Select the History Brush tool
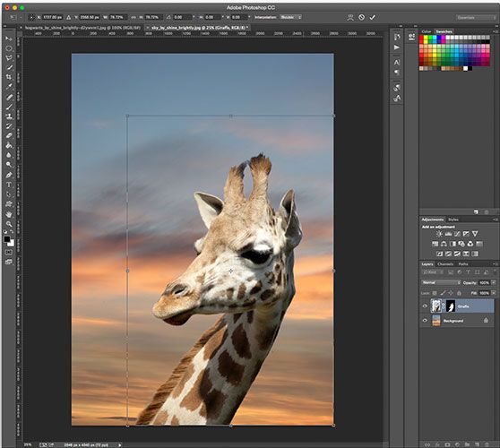The height and width of the screenshot is (448, 500). [9, 126]
